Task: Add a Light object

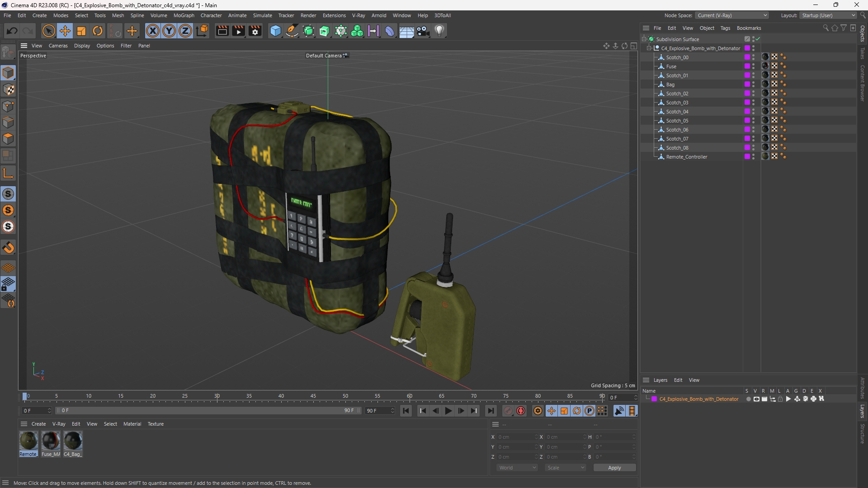Action: coord(439,31)
